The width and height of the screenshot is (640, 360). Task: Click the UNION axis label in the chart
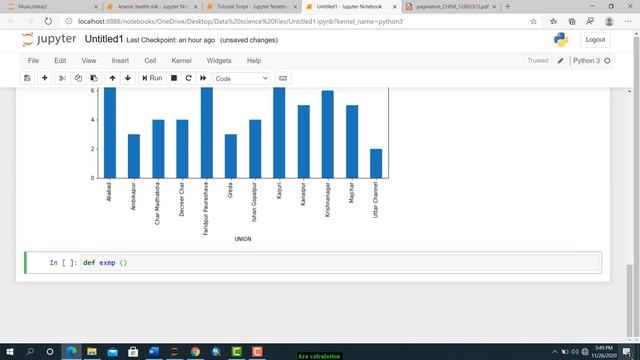point(243,239)
